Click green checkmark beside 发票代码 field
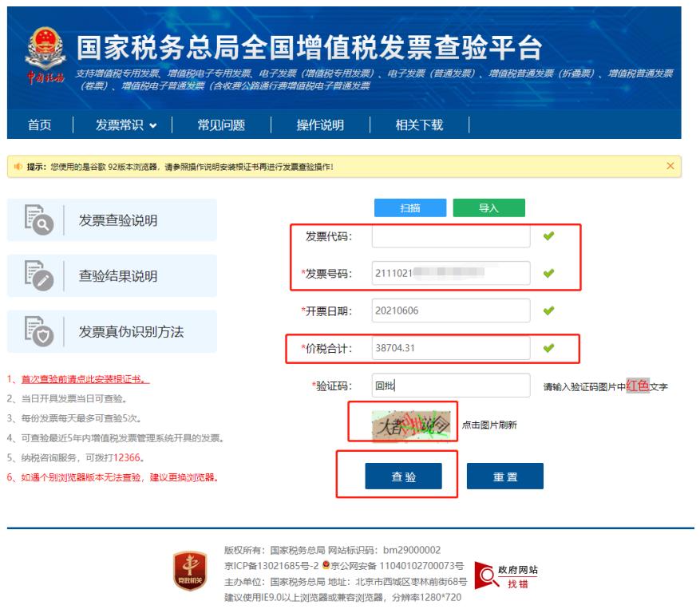The image size is (700, 609). pos(548,236)
